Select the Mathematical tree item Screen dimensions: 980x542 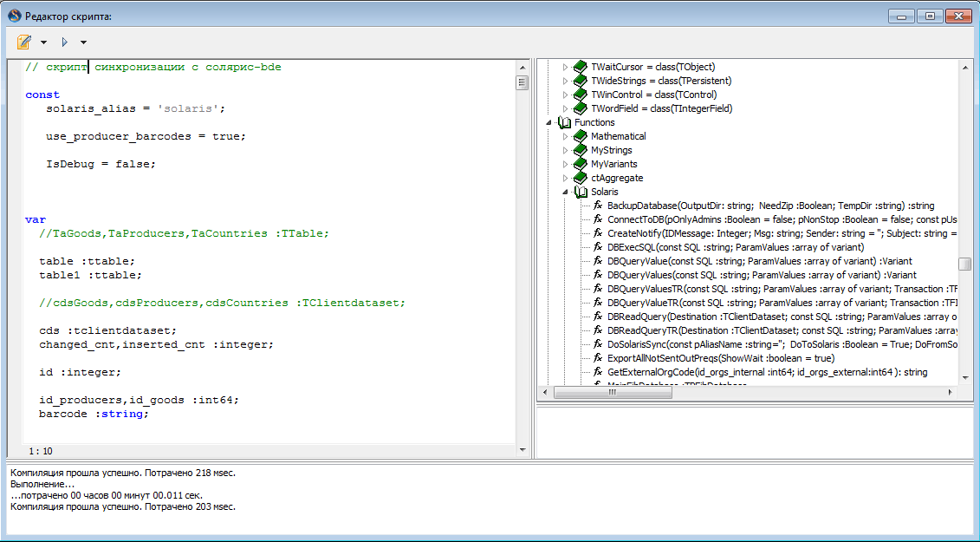pos(619,136)
